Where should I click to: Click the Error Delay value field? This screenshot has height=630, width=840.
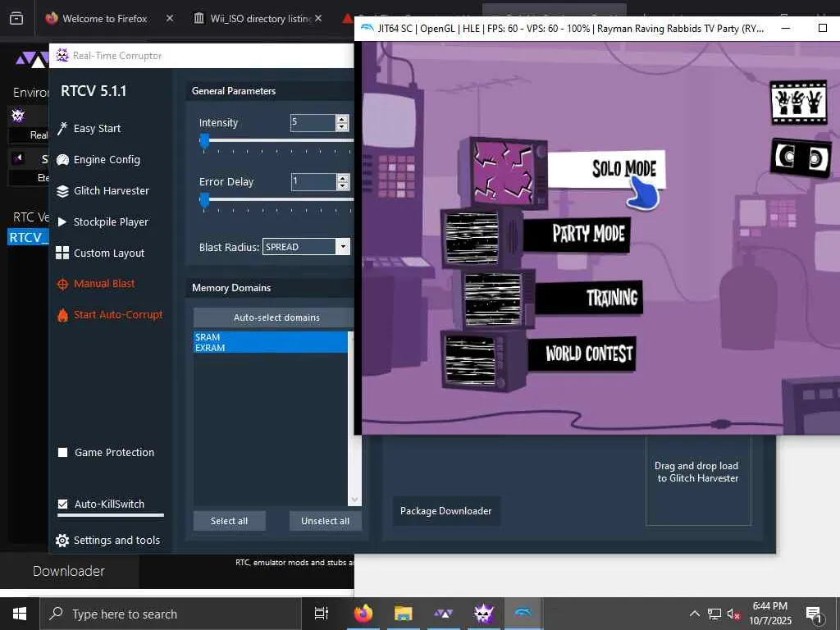coord(313,181)
